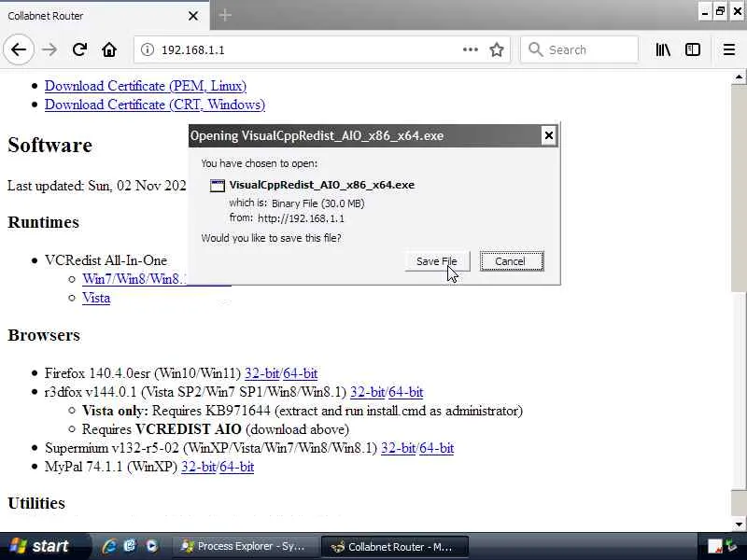Click the 'VCRedist All-In-One' list item
The height and width of the screenshot is (560, 747).
106,260
